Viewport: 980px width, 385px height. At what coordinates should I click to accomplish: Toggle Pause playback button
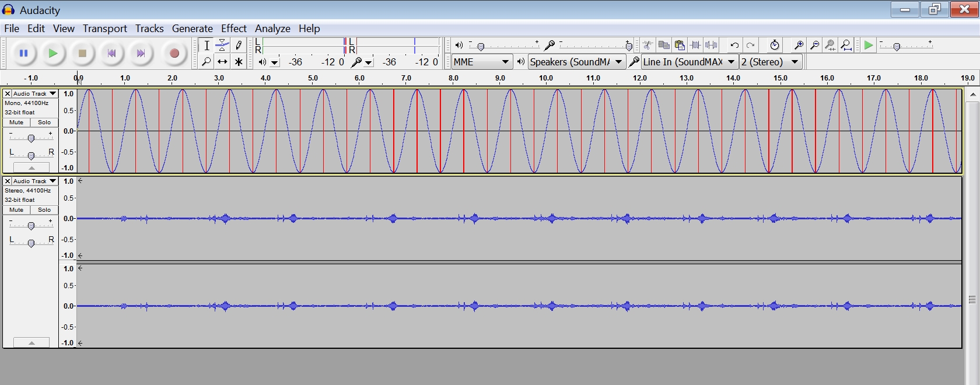pos(24,54)
